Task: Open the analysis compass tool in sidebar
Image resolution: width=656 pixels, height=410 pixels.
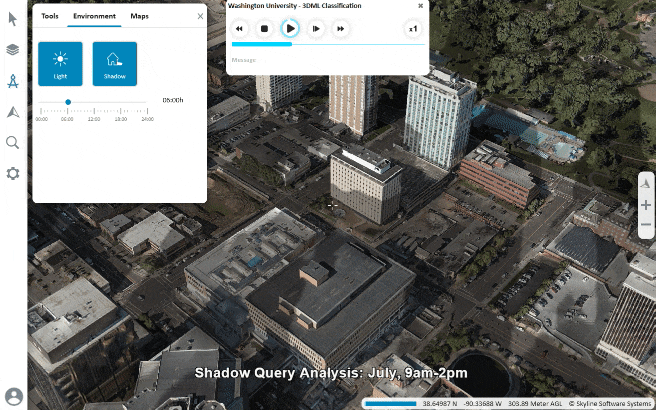Action: coord(13,81)
